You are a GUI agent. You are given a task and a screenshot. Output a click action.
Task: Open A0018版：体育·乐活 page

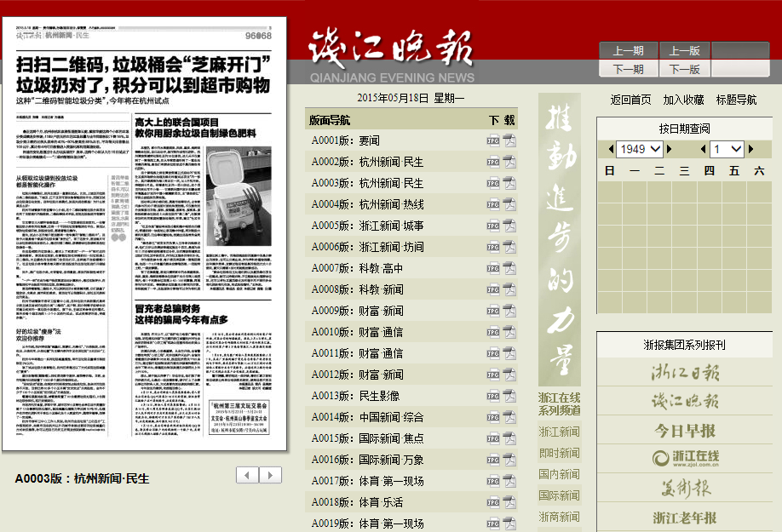(357, 502)
